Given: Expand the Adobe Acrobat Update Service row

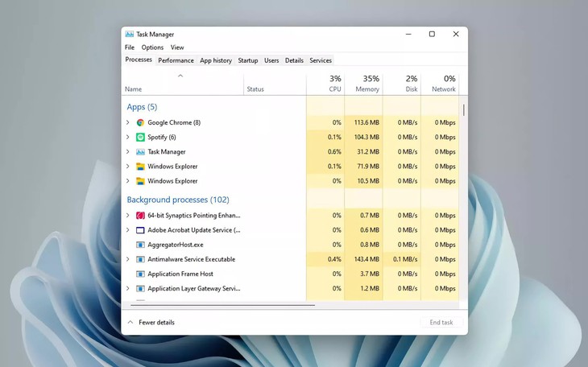Looking at the screenshot, I should pyautogui.click(x=128, y=230).
